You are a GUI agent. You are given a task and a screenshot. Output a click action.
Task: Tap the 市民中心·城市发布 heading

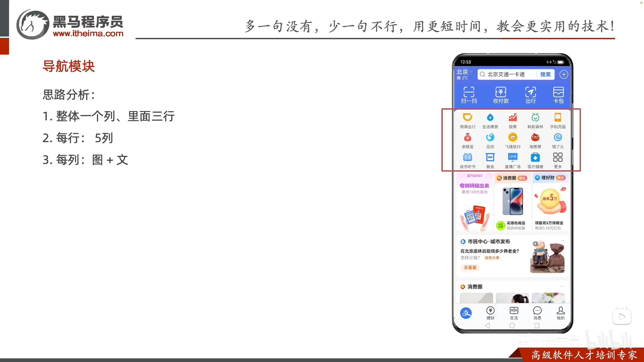pyautogui.click(x=489, y=242)
